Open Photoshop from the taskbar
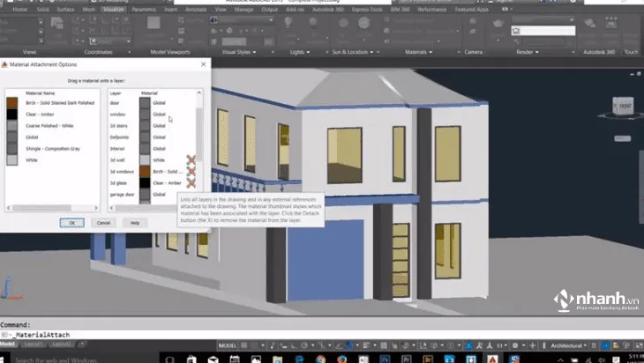The width and height of the screenshot is (644, 363). point(385,359)
